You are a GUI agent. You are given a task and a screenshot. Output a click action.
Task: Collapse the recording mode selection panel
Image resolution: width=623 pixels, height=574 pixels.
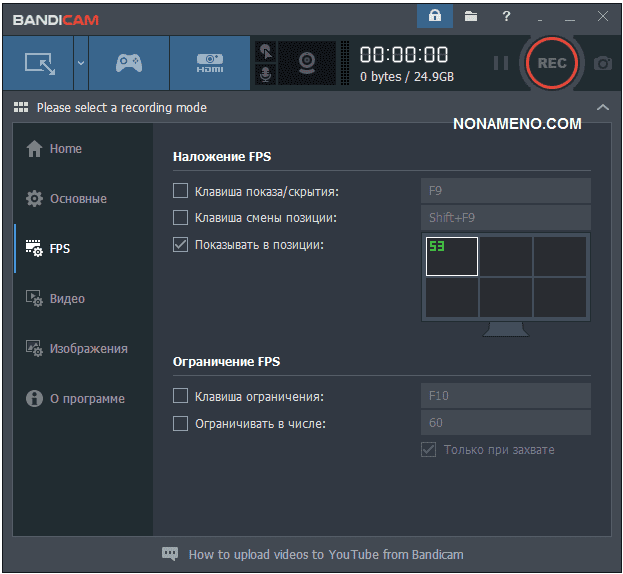tap(601, 107)
